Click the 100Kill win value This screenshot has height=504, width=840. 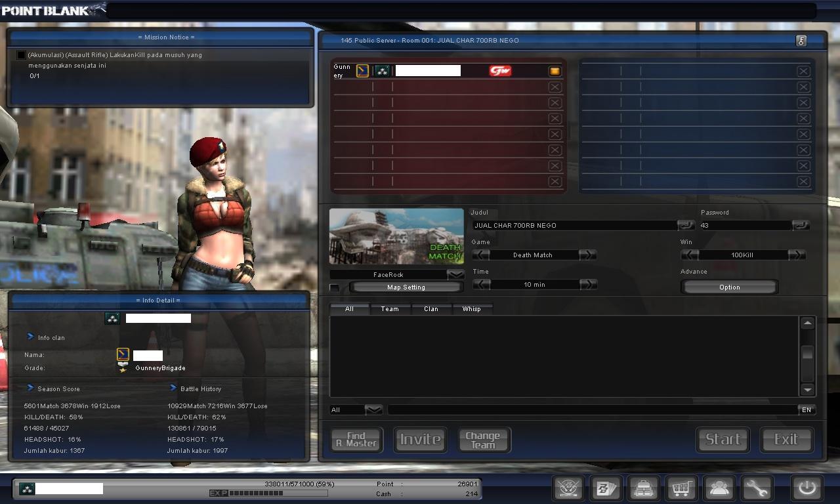[742, 255]
